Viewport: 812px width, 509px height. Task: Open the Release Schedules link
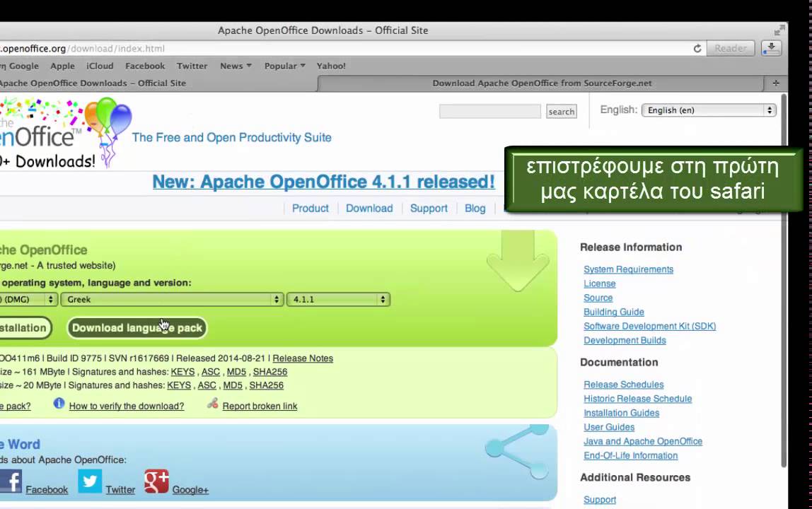pyautogui.click(x=624, y=384)
